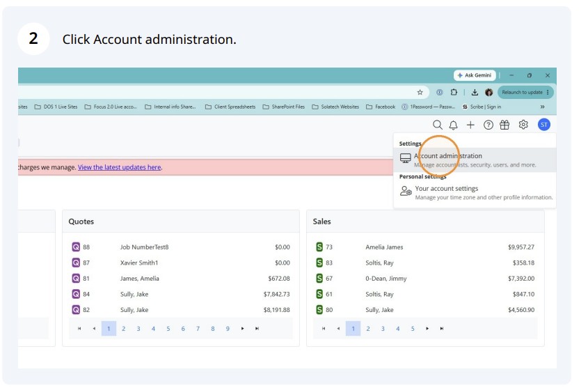Go to previous Sales page arrow

point(338,329)
